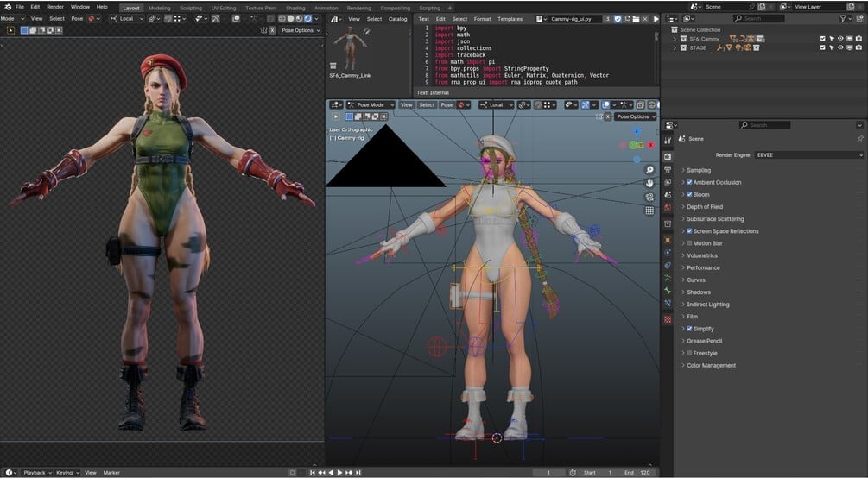Open the Format menu in text editor
The width and height of the screenshot is (868, 478).
pos(482,19)
